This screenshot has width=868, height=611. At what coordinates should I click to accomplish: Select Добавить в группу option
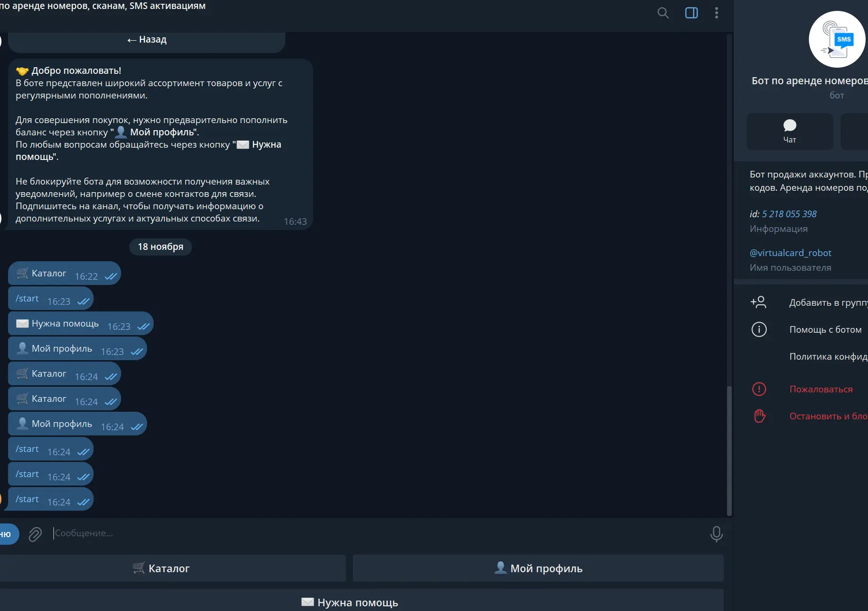(828, 302)
